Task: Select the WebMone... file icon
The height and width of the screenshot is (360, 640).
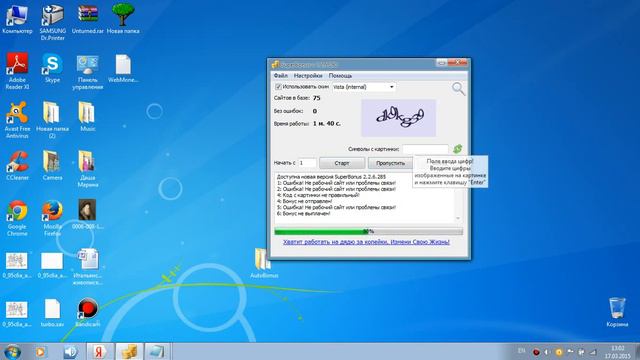Action: [123, 68]
